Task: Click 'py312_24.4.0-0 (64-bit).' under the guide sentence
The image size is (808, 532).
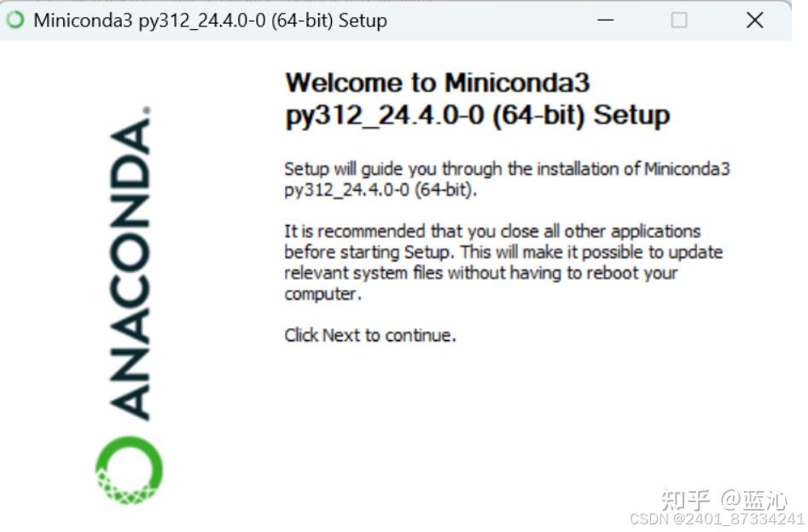Action: click(x=381, y=189)
